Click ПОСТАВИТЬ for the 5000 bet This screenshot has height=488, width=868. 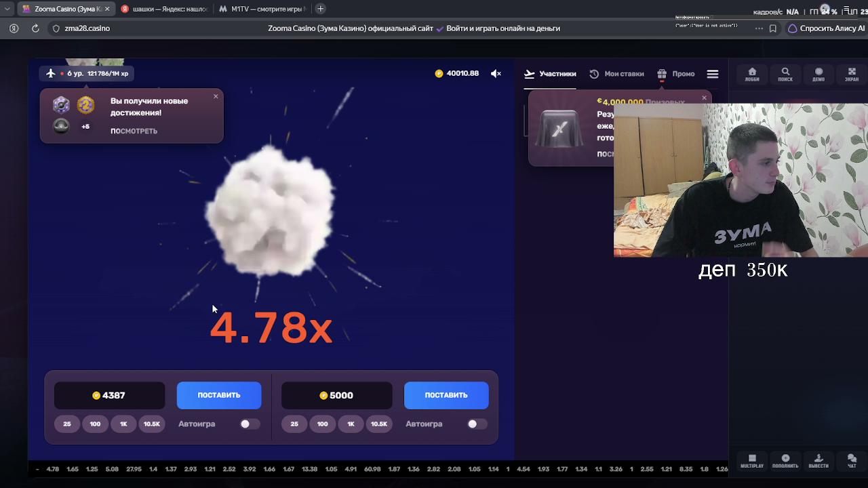click(x=446, y=395)
